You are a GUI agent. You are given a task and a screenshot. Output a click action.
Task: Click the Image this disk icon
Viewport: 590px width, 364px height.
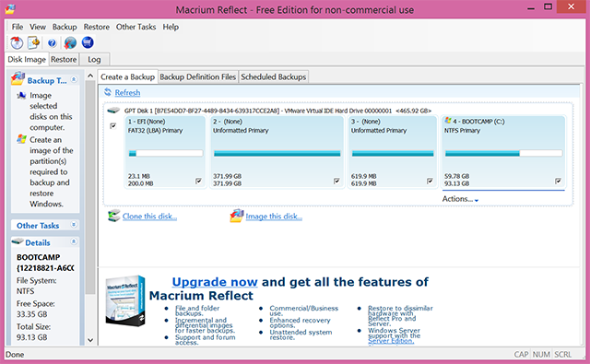(x=237, y=216)
